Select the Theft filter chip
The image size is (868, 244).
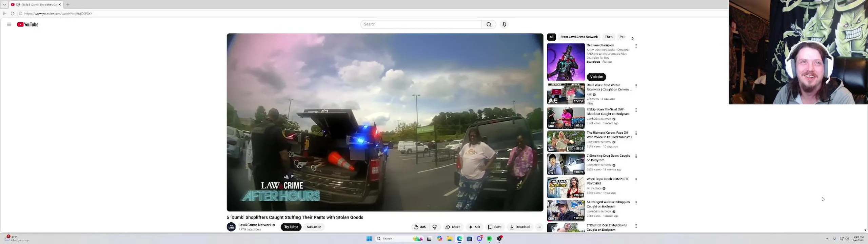(x=609, y=37)
